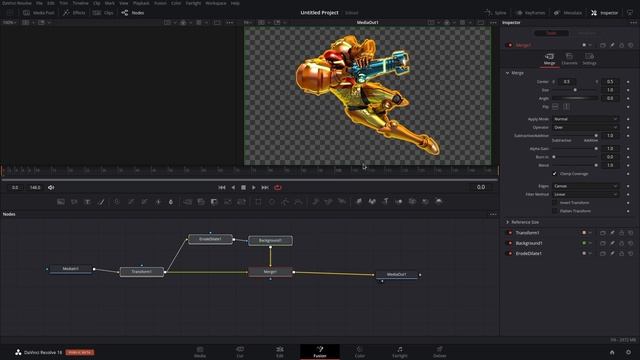640x360 pixels.
Task: Add a Color Corrector node from toolbar
Action: click(117, 202)
